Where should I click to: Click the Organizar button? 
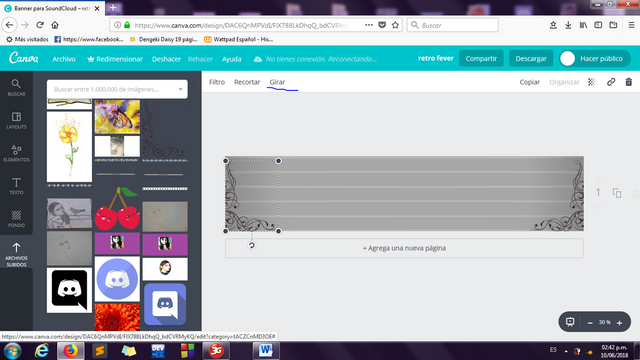click(564, 82)
